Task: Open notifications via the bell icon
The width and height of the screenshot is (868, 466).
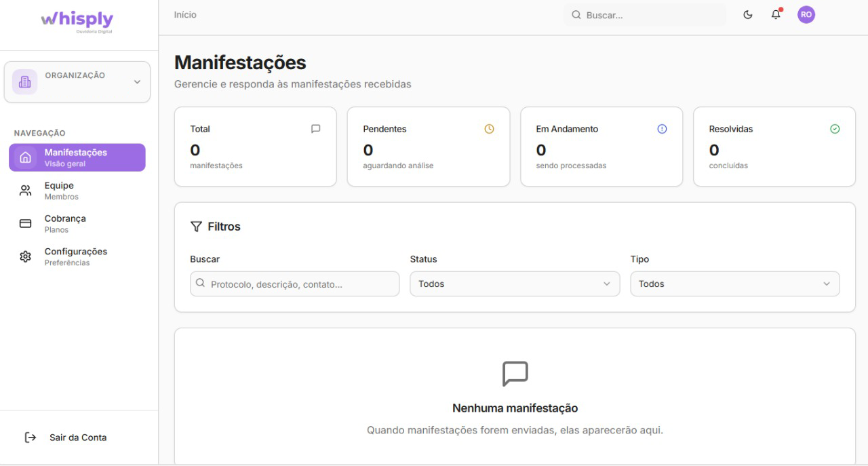Action: (x=776, y=15)
